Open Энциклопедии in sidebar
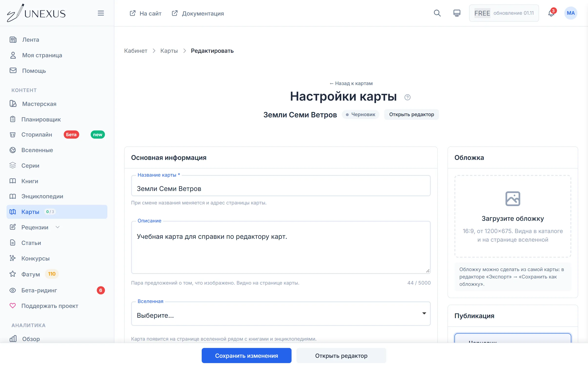The image size is (588, 368). point(57,196)
